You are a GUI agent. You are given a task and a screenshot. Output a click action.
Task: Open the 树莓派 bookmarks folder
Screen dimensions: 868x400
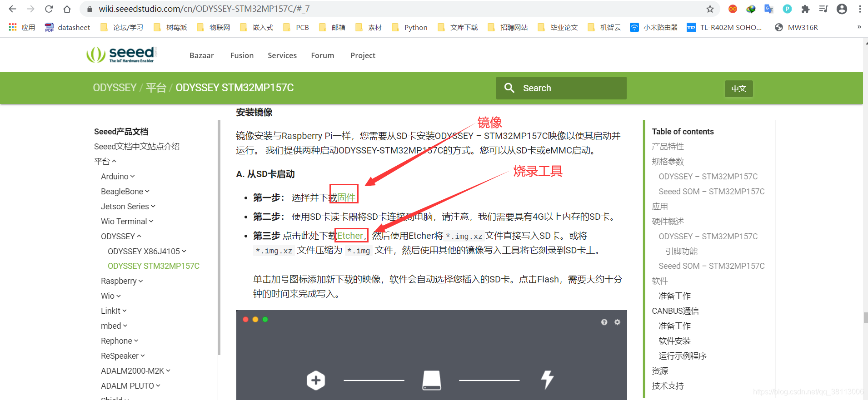tap(170, 27)
